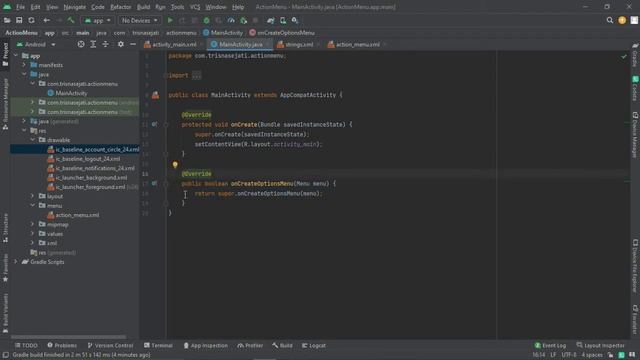Toggle the Build Variants sidebar tab

[5, 313]
